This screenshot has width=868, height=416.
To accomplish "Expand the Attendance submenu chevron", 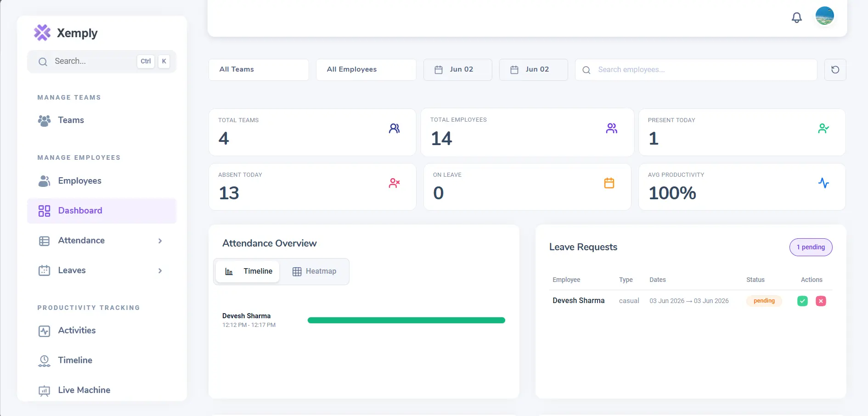I will [x=160, y=241].
